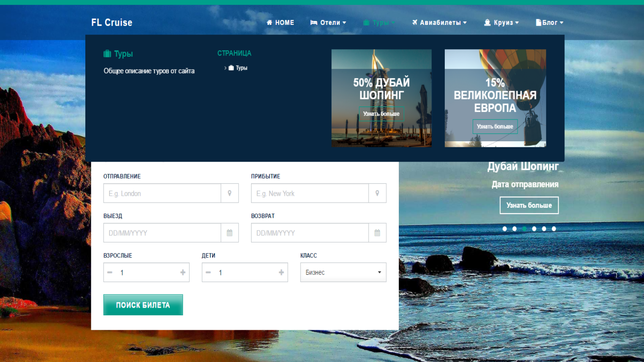Image resolution: width=644 pixels, height=362 pixels.
Task: Focus the Выезд date field
Action: coord(162,233)
